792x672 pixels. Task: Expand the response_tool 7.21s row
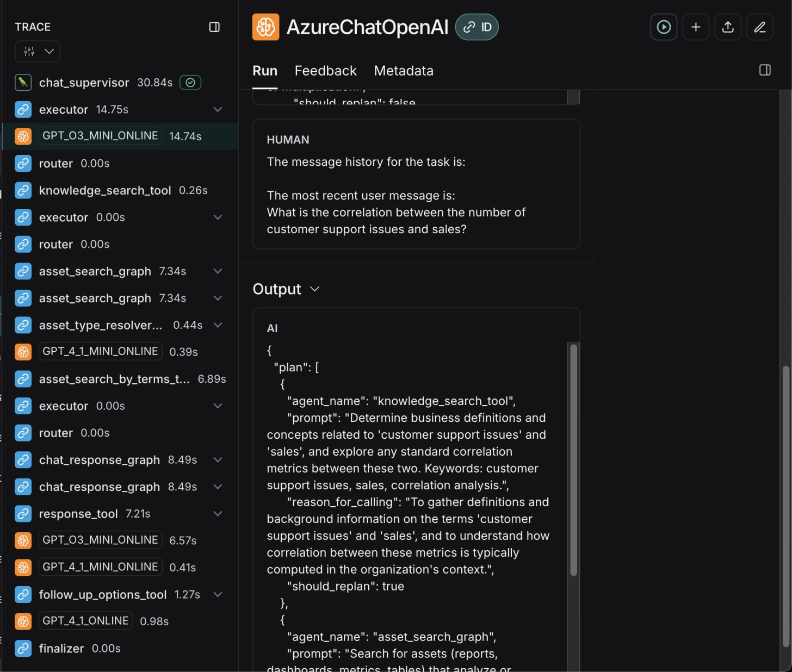point(218,514)
